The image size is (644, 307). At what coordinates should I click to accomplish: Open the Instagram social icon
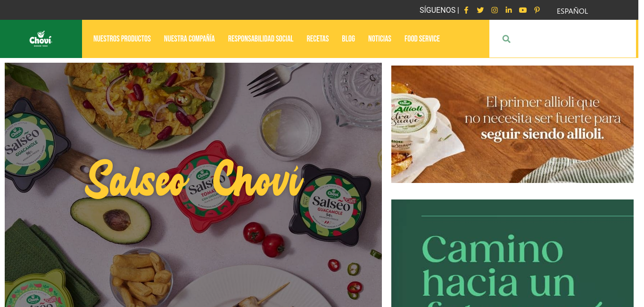[495, 10]
